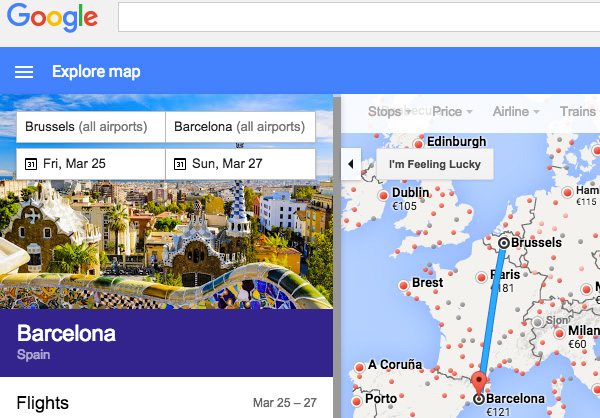Edit the Barcelona (all airports) destination field
Image resolution: width=600 pixels, height=418 pixels.
240,127
